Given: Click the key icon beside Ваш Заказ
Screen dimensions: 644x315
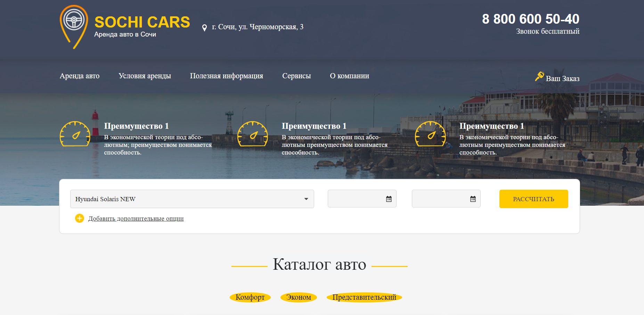Looking at the screenshot, I should pyautogui.click(x=539, y=76).
